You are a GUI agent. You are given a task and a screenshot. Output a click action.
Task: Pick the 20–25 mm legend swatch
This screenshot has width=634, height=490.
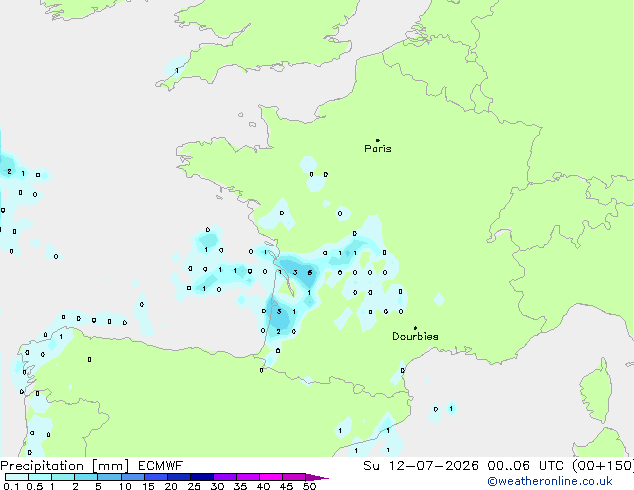coord(179,477)
